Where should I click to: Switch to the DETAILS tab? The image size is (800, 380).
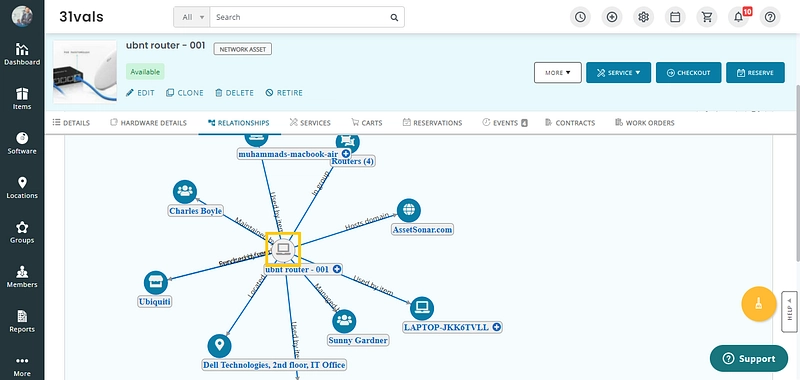pyautogui.click(x=71, y=123)
